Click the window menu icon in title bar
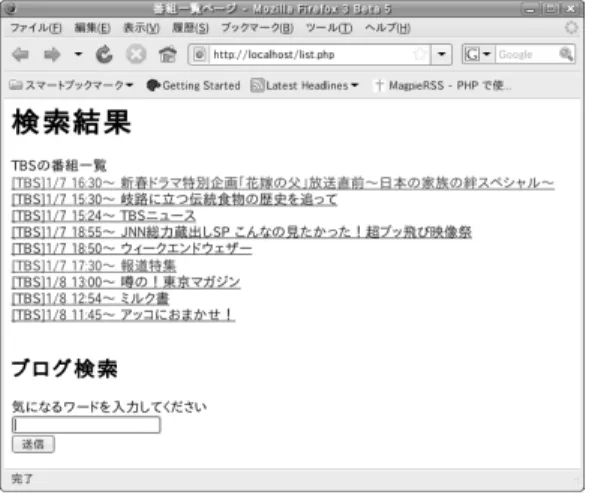Viewport: 592px width, 498px height. (11, 8)
